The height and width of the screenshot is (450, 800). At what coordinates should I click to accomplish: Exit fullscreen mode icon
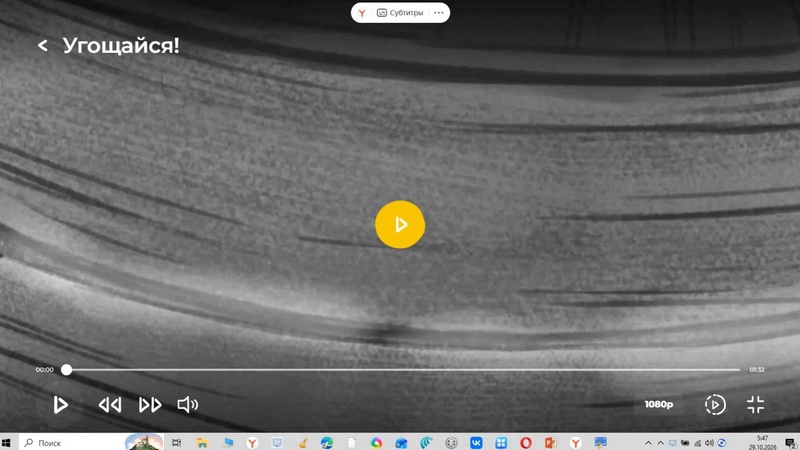pos(755,405)
